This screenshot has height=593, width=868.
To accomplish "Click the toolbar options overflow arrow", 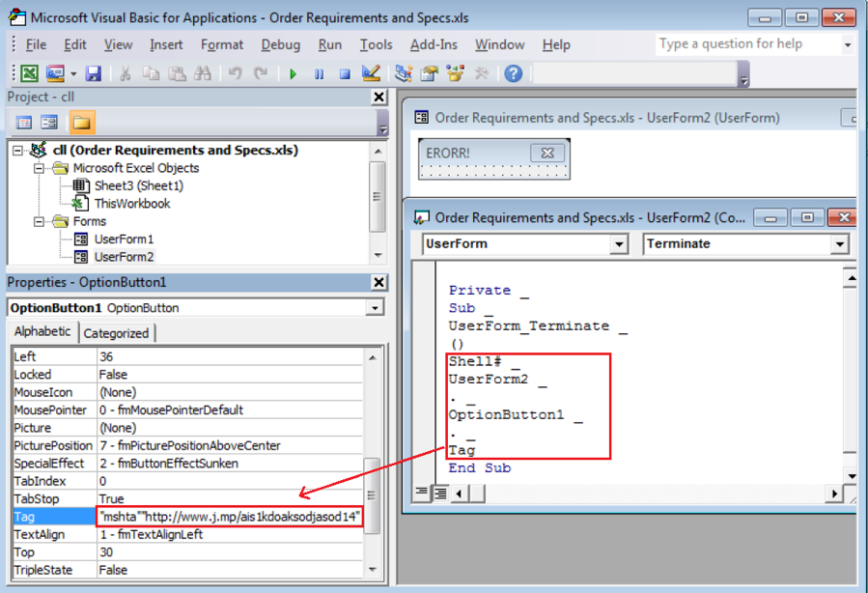I will point(744,74).
